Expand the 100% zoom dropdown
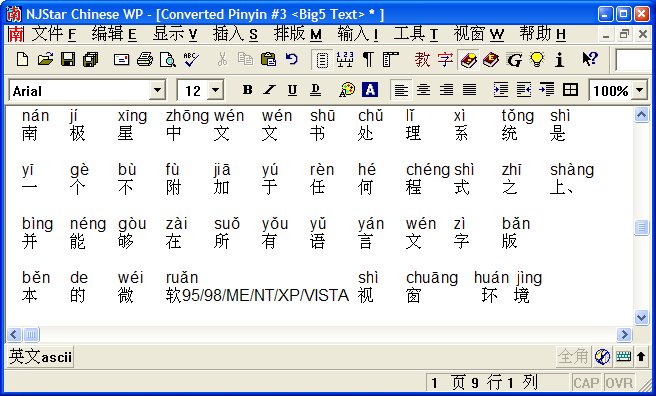Image resolution: width=656 pixels, height=396 pixels. (639, 90)
